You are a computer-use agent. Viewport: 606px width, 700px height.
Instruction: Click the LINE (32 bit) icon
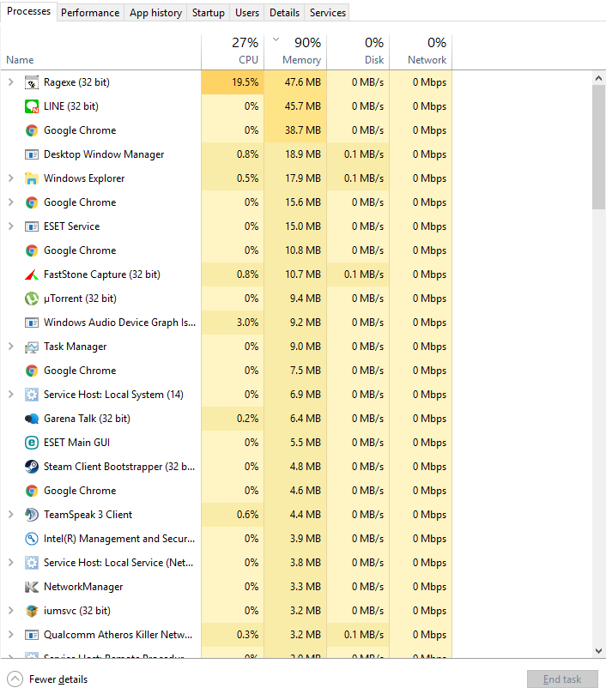31,106
